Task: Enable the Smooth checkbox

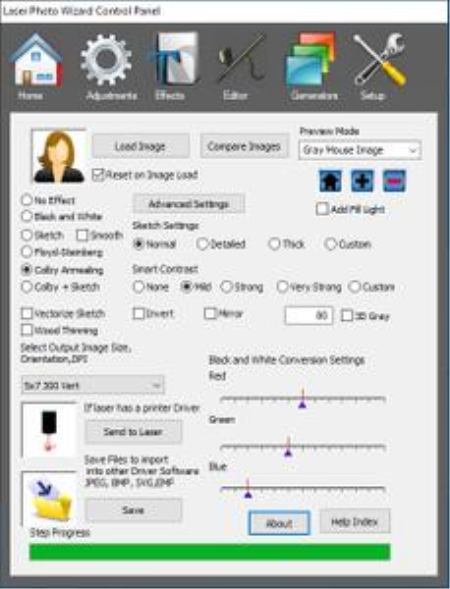Action: pos(82,235)
